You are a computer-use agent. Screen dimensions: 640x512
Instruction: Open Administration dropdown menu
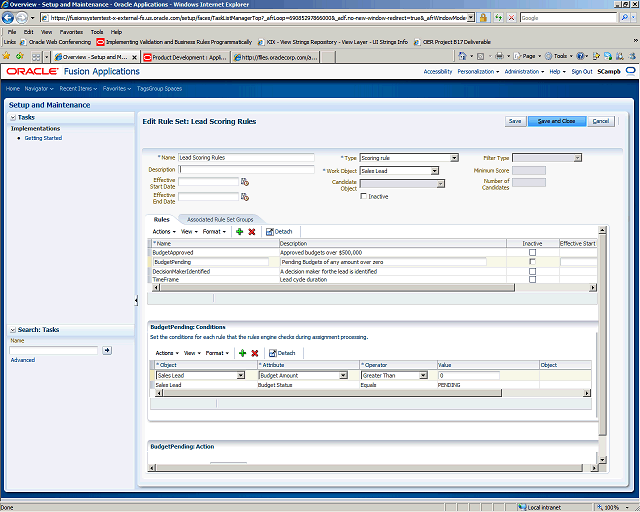pos(524,71)
